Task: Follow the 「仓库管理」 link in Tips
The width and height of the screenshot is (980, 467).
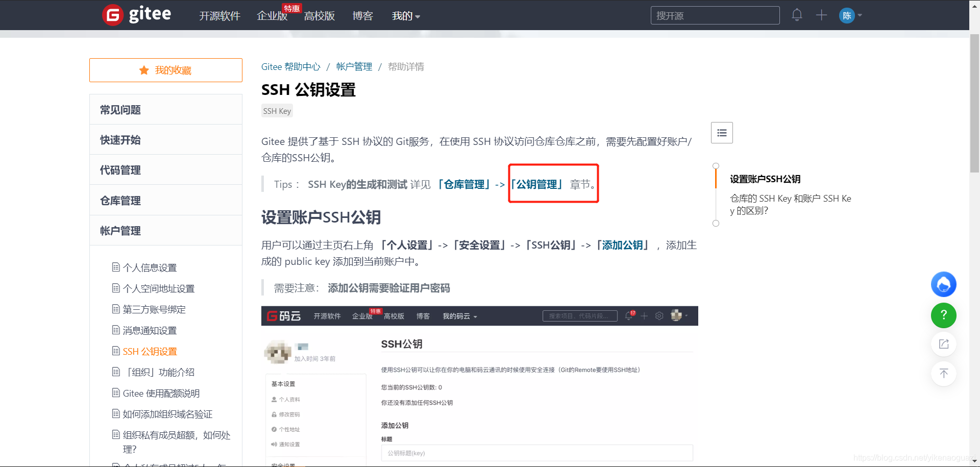Action: [463, 184]
